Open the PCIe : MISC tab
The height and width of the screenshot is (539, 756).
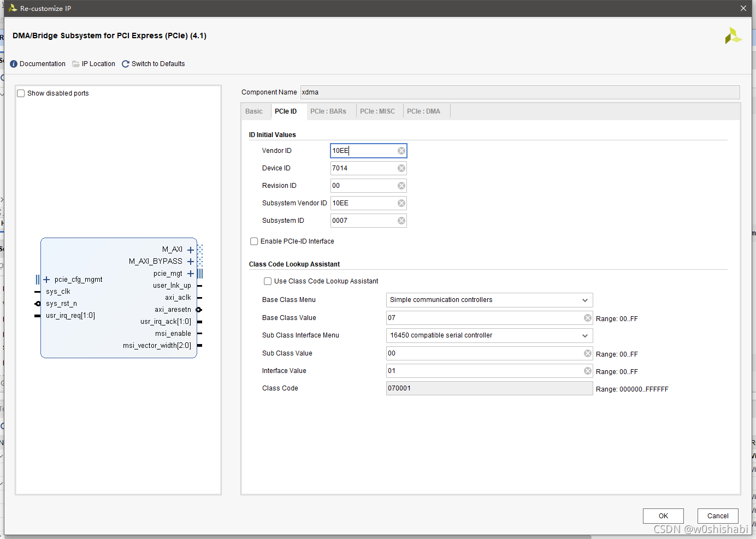point(377,111)
